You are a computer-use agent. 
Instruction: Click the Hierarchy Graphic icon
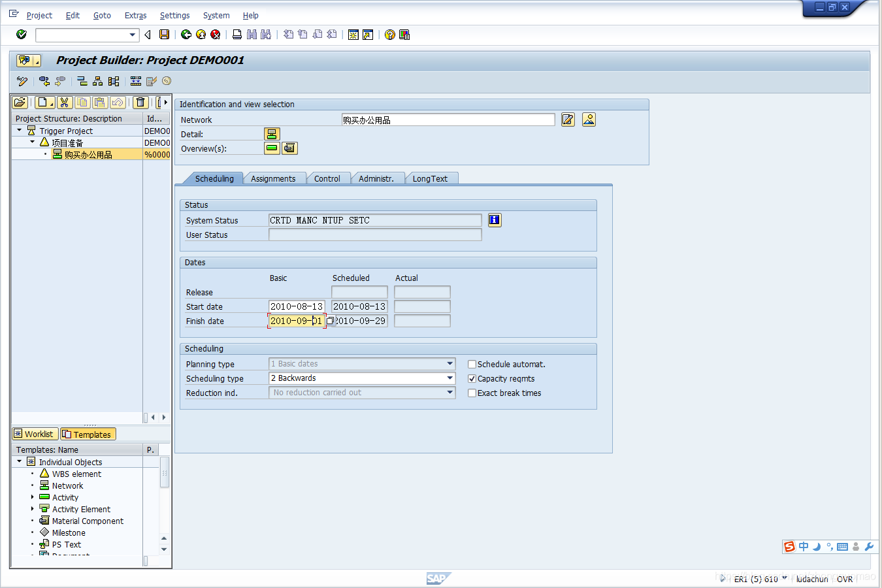coord(97,81)
